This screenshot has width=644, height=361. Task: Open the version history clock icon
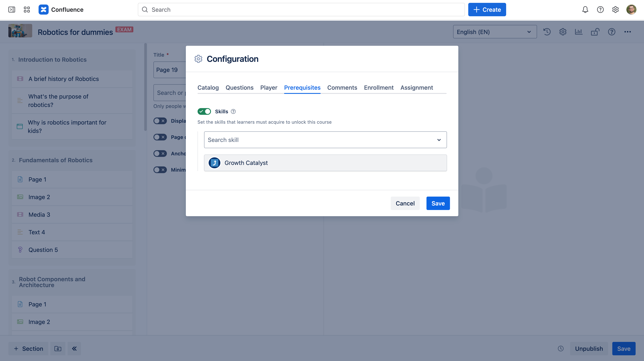[x=547, y=32]
